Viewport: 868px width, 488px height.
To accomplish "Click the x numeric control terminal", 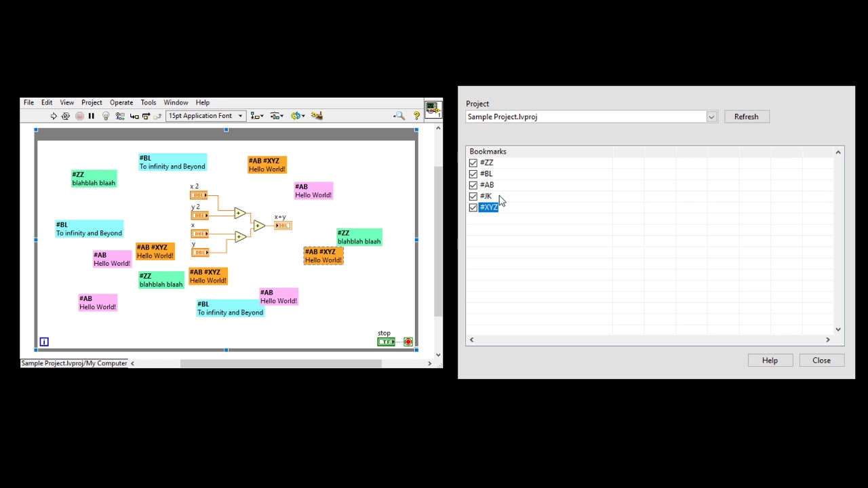I will (x=200, y=234).
